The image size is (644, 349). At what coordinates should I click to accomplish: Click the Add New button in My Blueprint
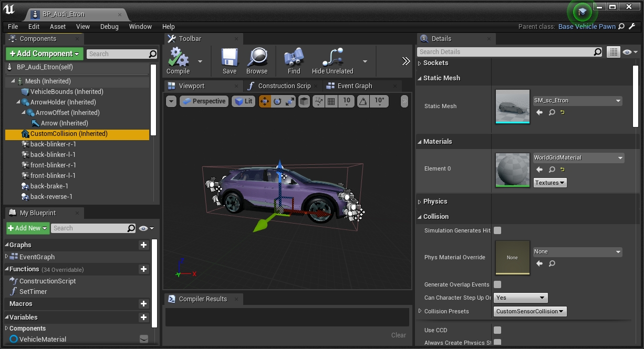(27, 228)
